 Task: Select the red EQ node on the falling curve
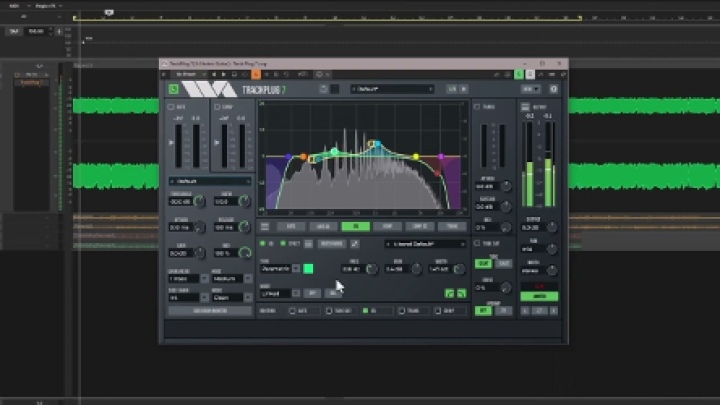coord(437,174)
